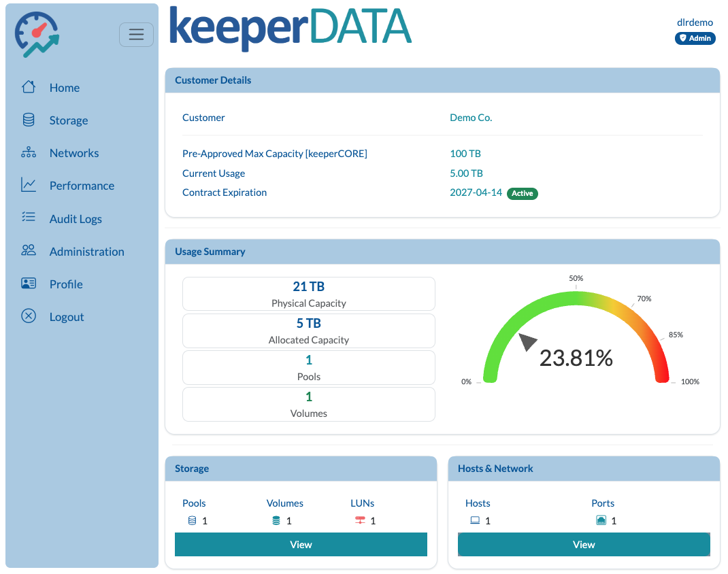The image size is (728, 574).
Task: Click the usage gauge needle pointer
Action: 527,341
